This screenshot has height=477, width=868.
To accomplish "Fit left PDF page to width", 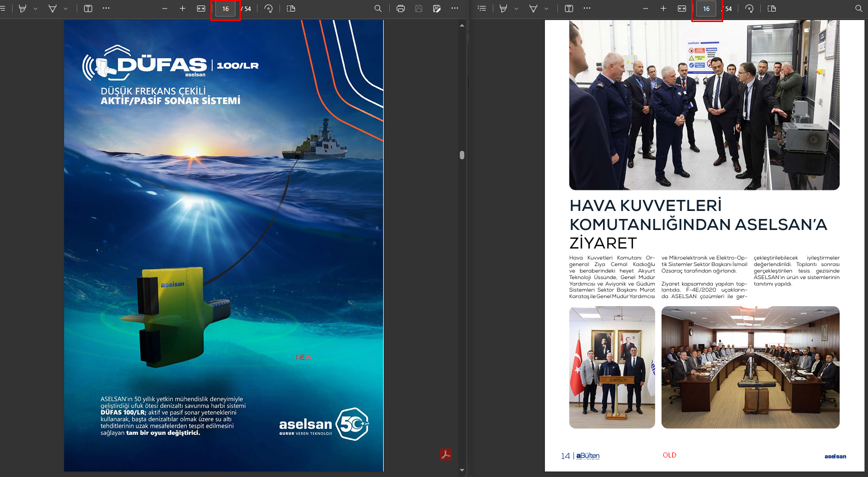I will click(201, 9).
